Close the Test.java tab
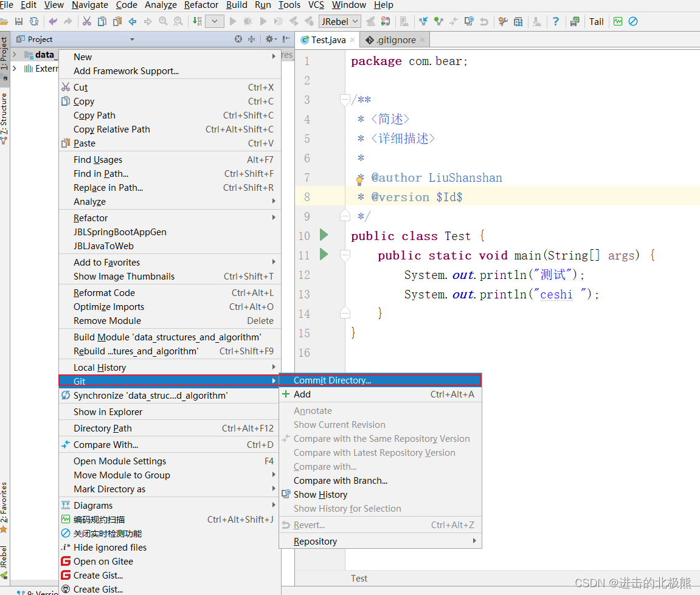Viewport: 700px width, 595px height. [353, 40]
